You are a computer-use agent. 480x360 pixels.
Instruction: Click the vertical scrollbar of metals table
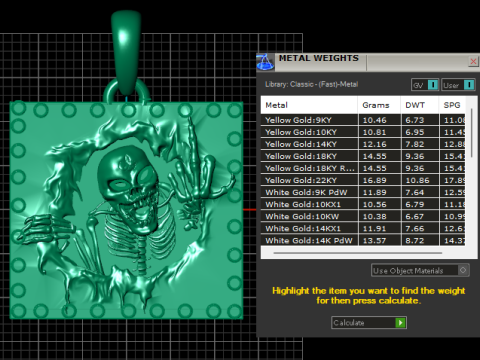tap(472, 133)
